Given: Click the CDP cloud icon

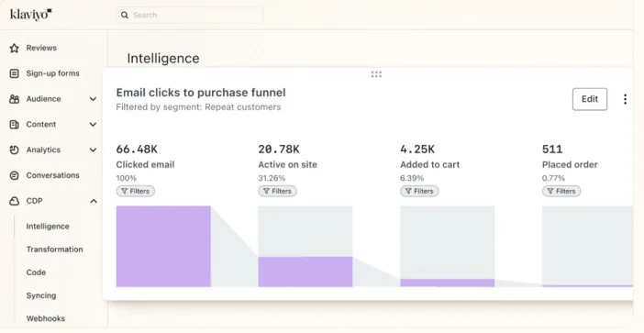Looking at the screenshot, I should (15, 201).
